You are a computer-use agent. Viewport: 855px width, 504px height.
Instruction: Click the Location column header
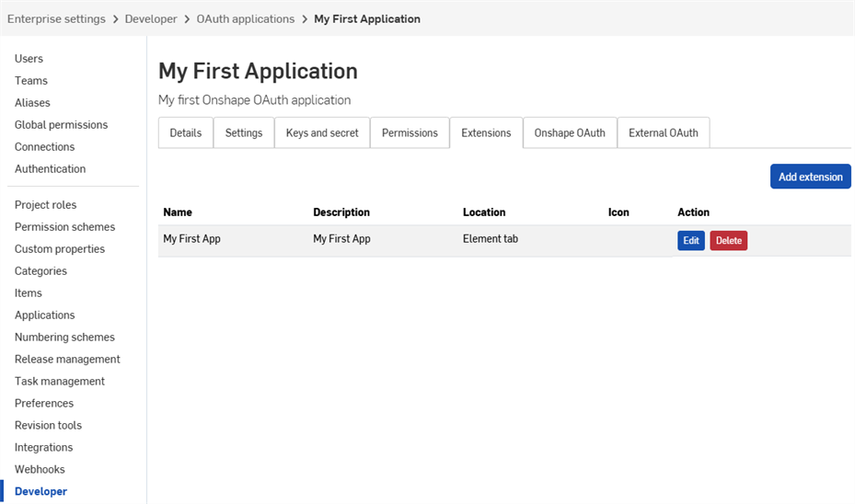coord(484,212)
